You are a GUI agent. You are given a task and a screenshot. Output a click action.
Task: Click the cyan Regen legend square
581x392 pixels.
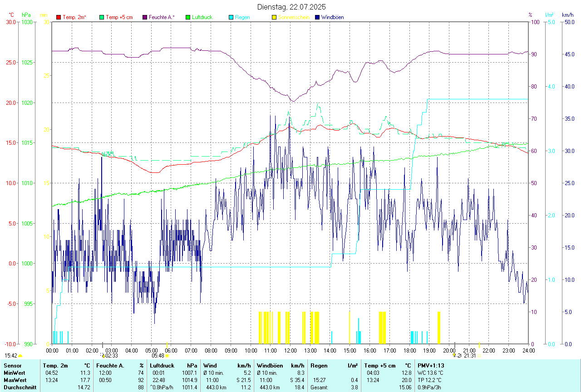(x=231, y=17)
